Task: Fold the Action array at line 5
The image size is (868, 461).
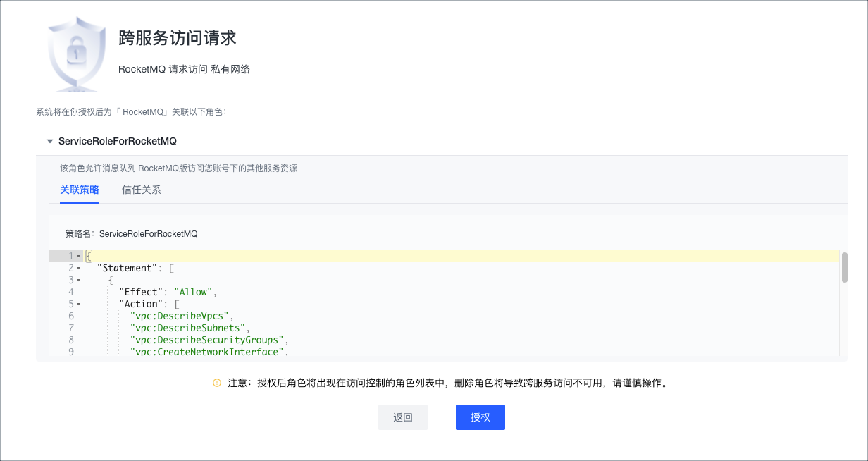Action: click(x=78, y=304)
